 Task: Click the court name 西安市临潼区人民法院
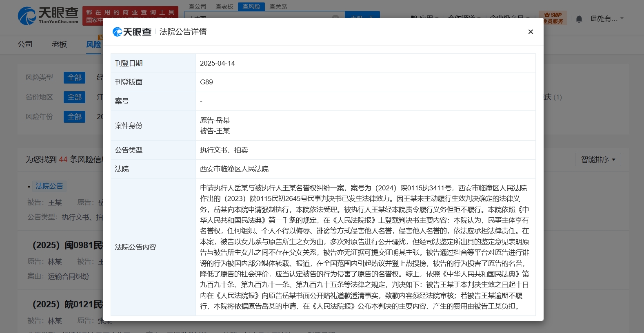coord(234,169)
